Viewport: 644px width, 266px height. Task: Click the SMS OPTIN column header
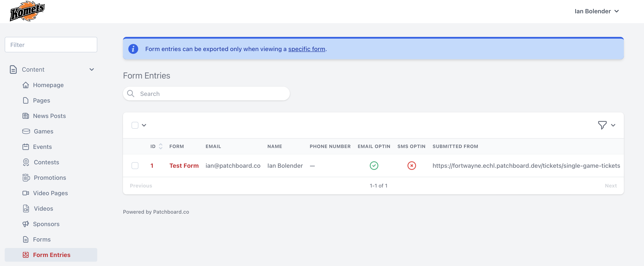411,146
